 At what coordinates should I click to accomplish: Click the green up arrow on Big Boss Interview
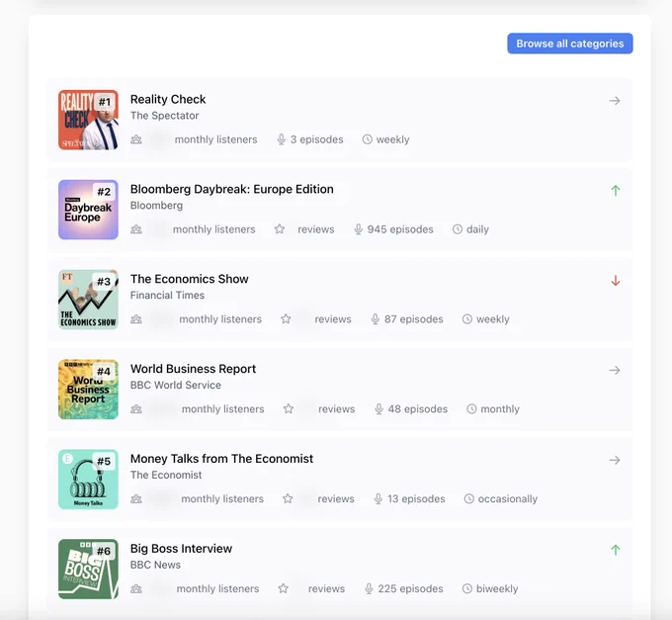[x=616, y=550]
